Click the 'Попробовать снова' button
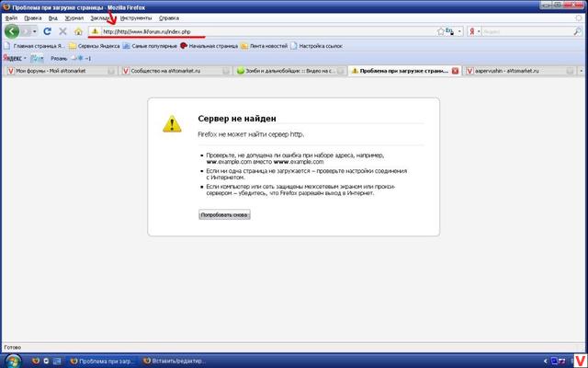Viewport: 588px width, 368px height. [x=224, y=214]
